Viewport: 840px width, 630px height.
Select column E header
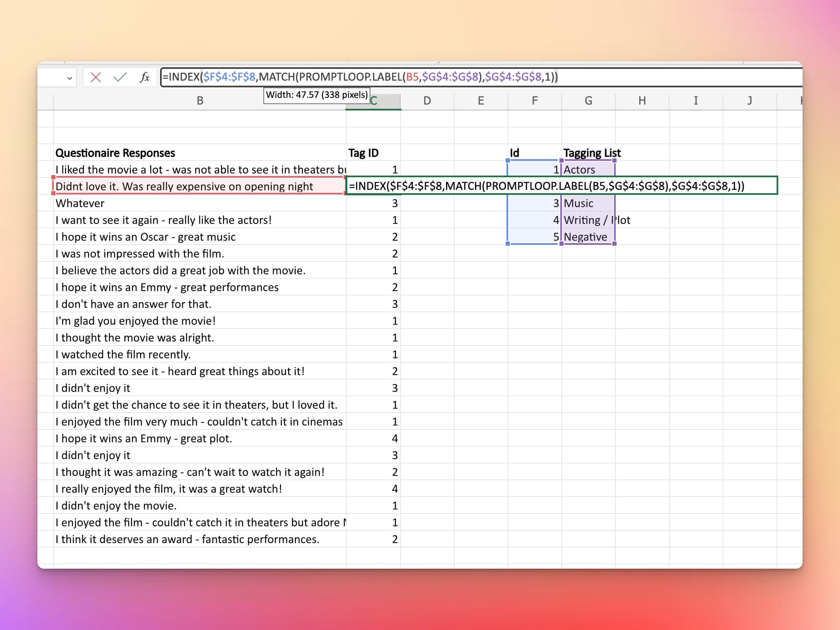coord(481,101)
